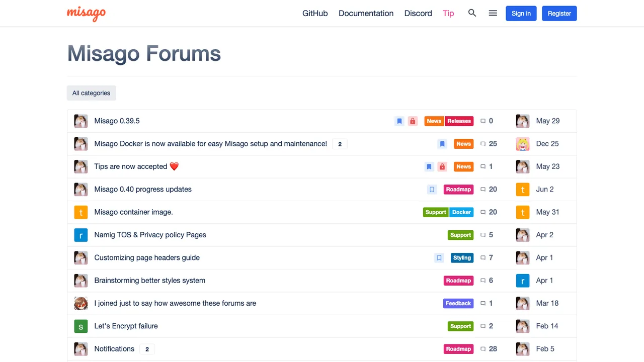This screenshot has height=362, width=644.
Task: Open the Tip nav link
Action: [448, 14]
